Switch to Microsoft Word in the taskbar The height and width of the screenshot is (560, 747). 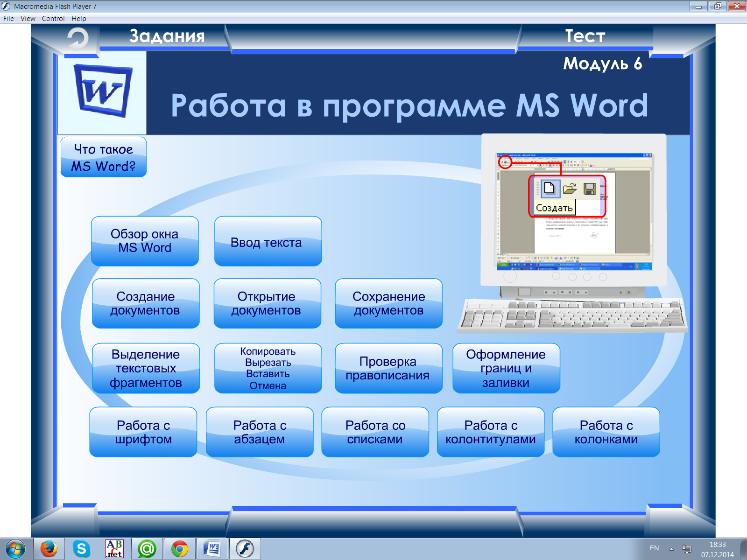[x=212, y=549]
